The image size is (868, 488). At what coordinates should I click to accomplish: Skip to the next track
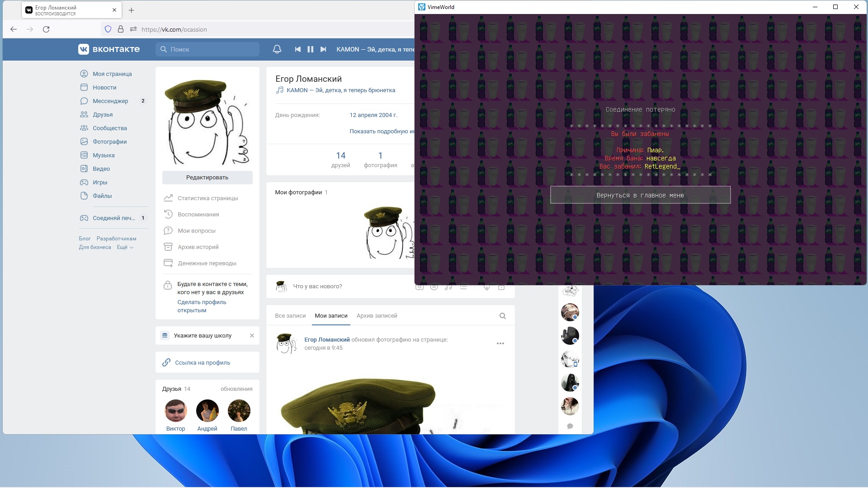coord(323,49)
